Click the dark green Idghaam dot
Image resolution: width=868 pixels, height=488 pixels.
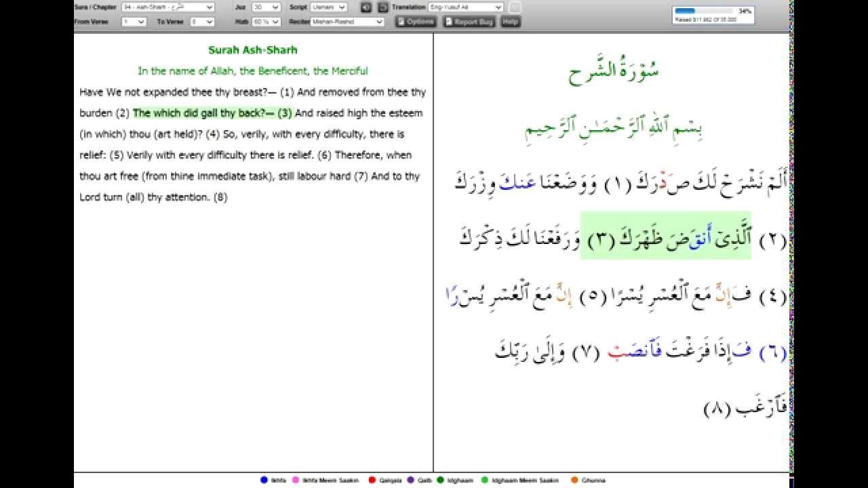[439, 480]
